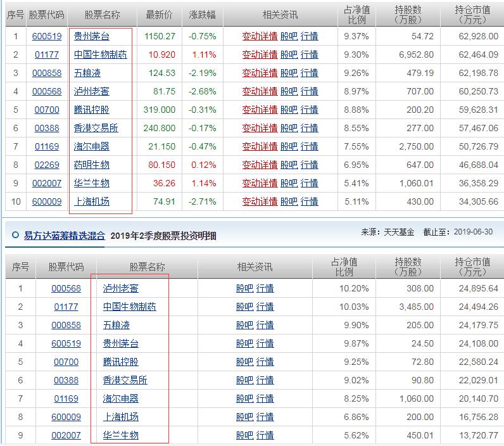The image size is (504, 446).
Task: Open 变动详情 for 贵州茅台 row
Action: tap(260, 36)
